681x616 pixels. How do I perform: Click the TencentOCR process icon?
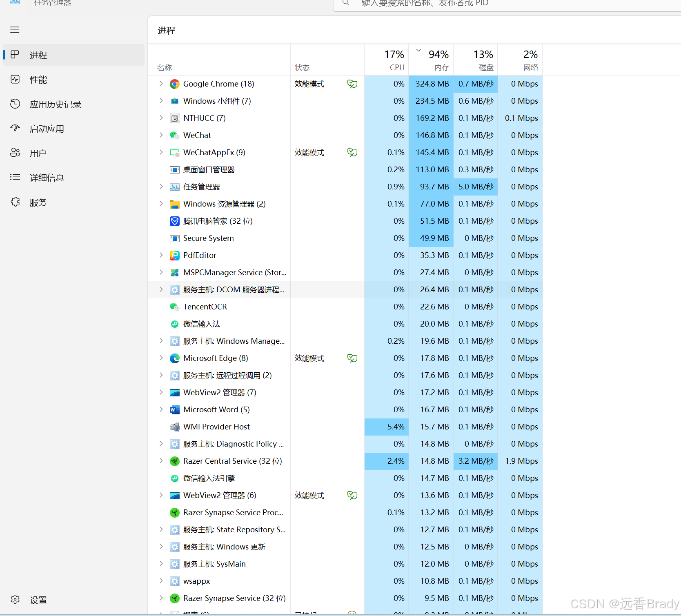[175, 307]
